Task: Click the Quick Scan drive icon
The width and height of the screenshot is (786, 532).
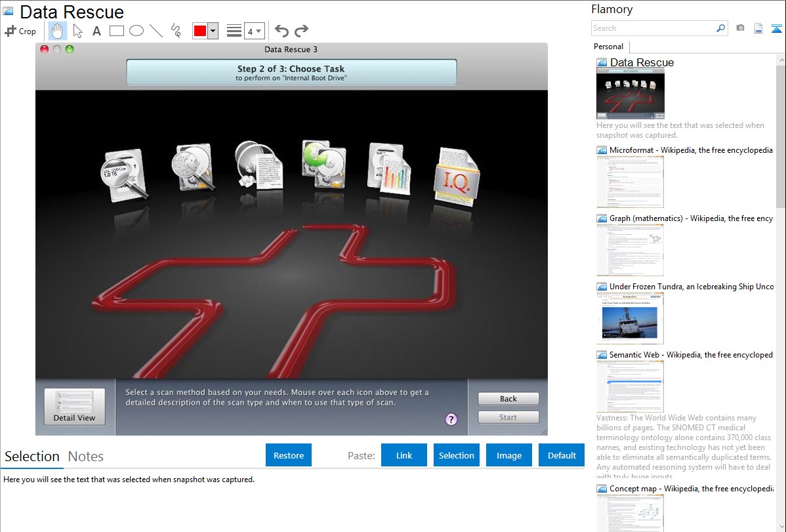Action: pos(124,176)
